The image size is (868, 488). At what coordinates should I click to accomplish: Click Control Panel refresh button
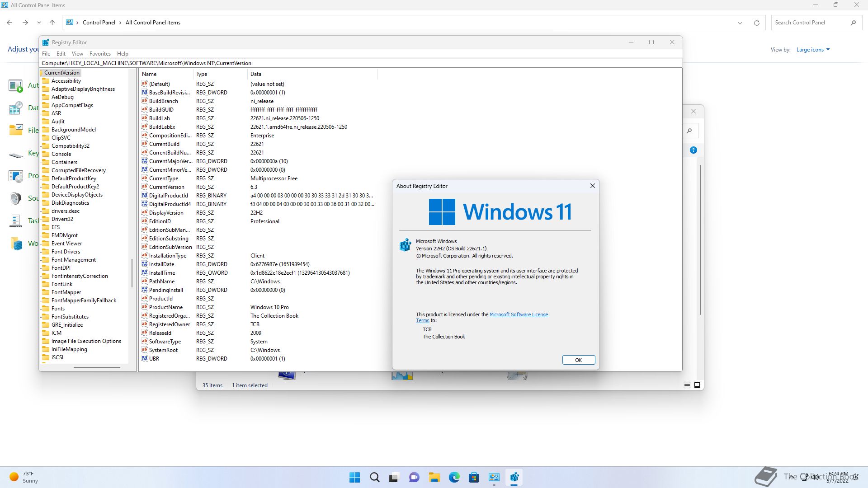tap(757, 23)
